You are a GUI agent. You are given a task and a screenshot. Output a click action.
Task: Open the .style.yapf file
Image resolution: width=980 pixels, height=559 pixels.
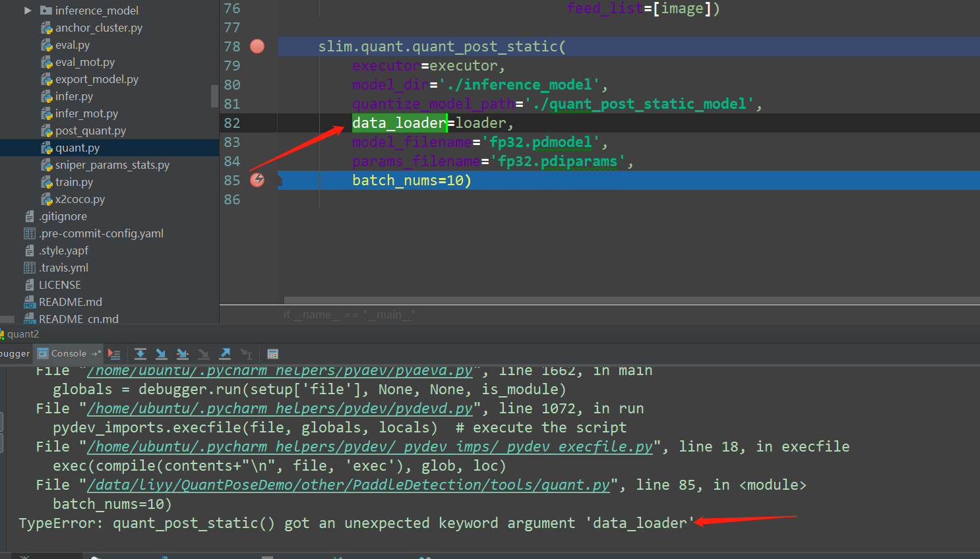[63, 250]
